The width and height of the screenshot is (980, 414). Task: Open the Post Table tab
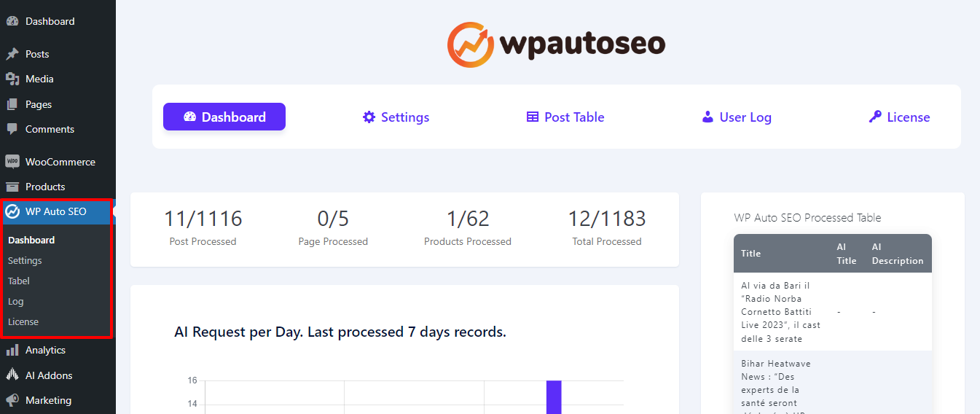[565, 117]
